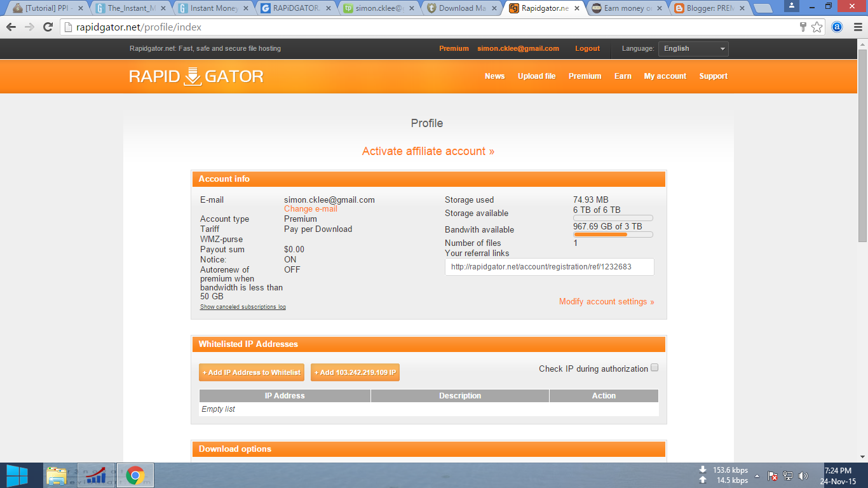The image size is (868, 488).
Task: Click the simon.cklee@gmail.com top bar link
Action: pyautogui.click(x=518, y=48)
